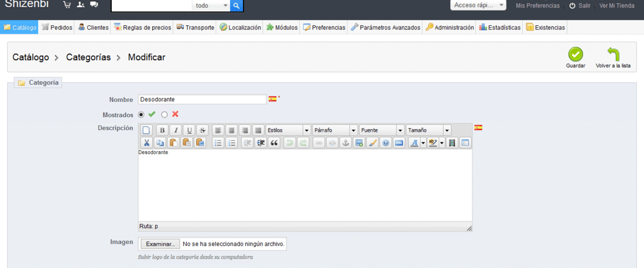Go back with Volver a la lista
Image resolution: width=644 pixels, height=268 pixels.
(x=613, y=57)
